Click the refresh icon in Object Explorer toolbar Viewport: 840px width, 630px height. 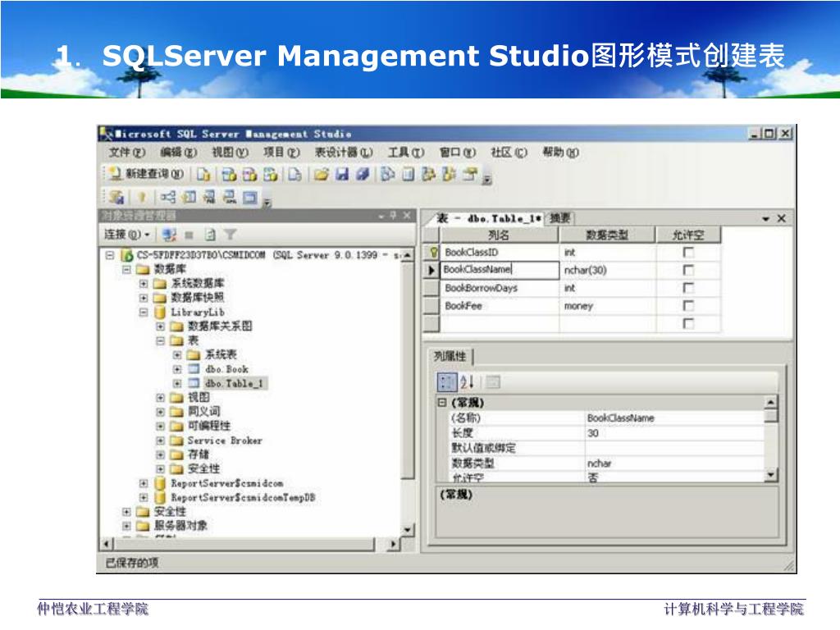[x=211, y=235]
